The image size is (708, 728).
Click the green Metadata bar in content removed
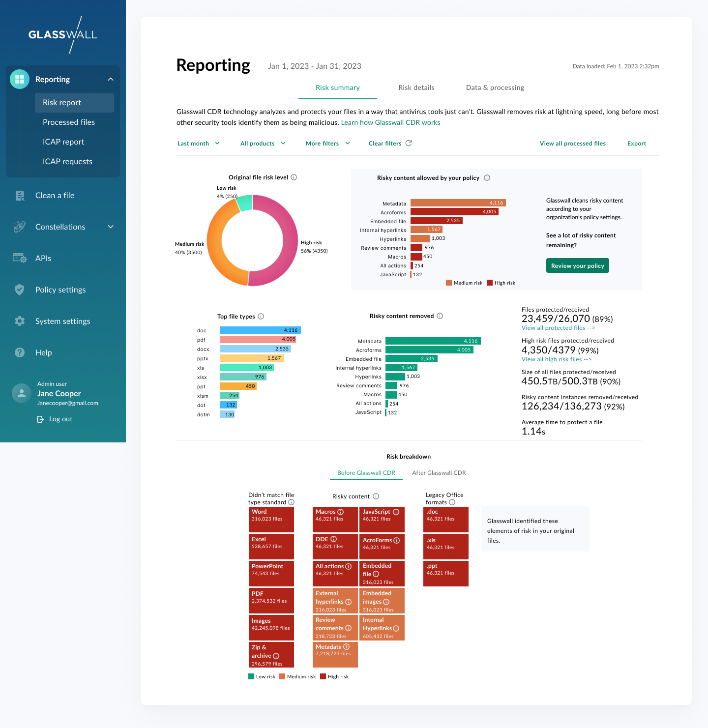point(433,341)
